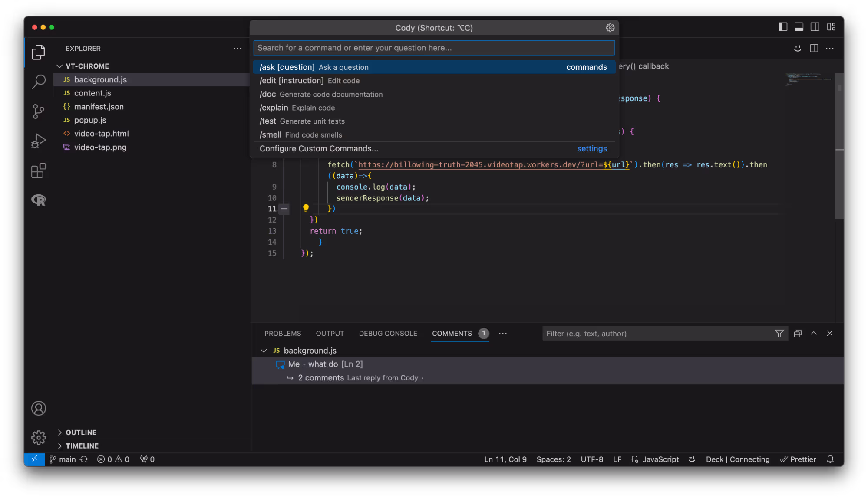Synchronize changes icon in status bar

click(x=84, y=459)
